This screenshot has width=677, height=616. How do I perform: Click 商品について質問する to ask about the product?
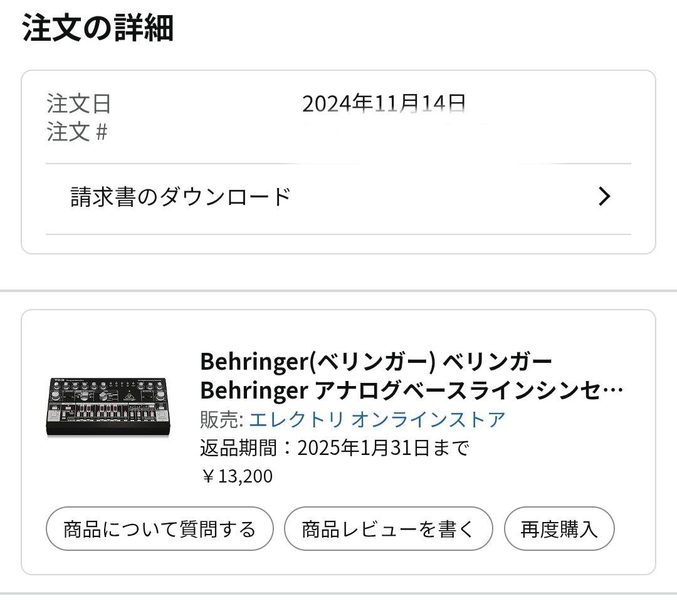click(x=157, y=528)
